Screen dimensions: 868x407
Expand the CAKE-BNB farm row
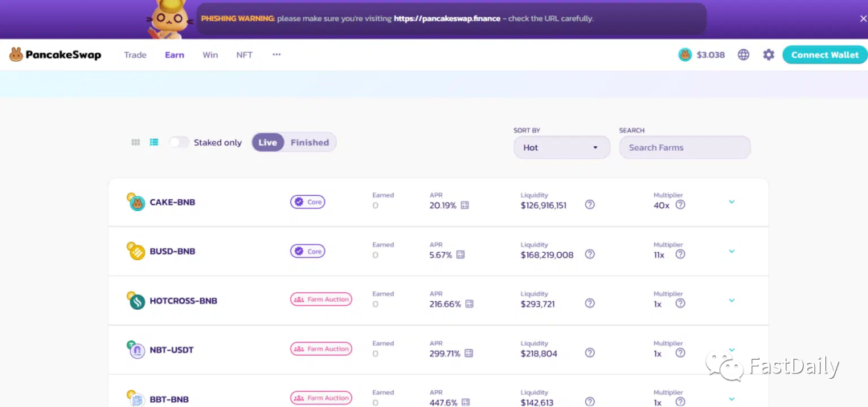click(x=731, y=201)
